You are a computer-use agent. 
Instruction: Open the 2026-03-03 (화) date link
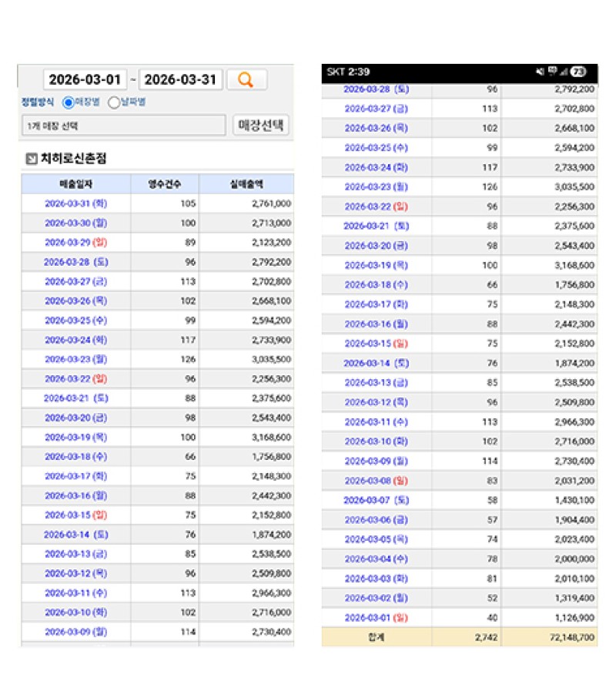[x=377, y=579]
